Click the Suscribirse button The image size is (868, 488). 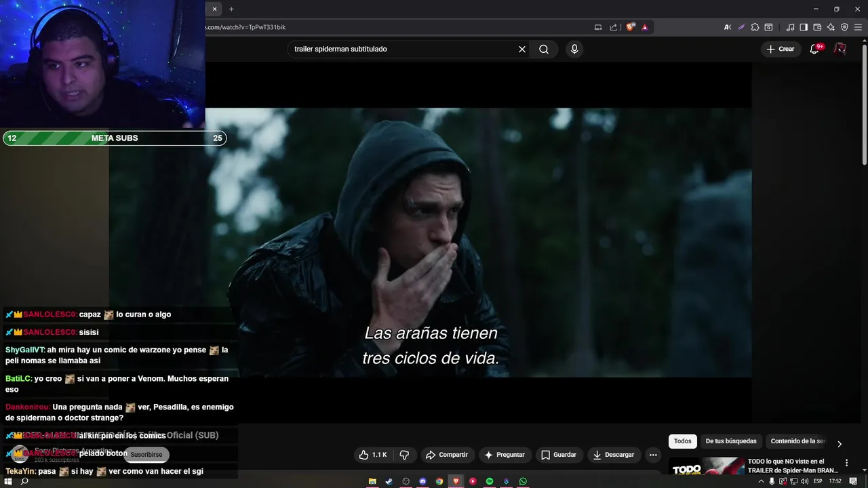coord(146,455)
